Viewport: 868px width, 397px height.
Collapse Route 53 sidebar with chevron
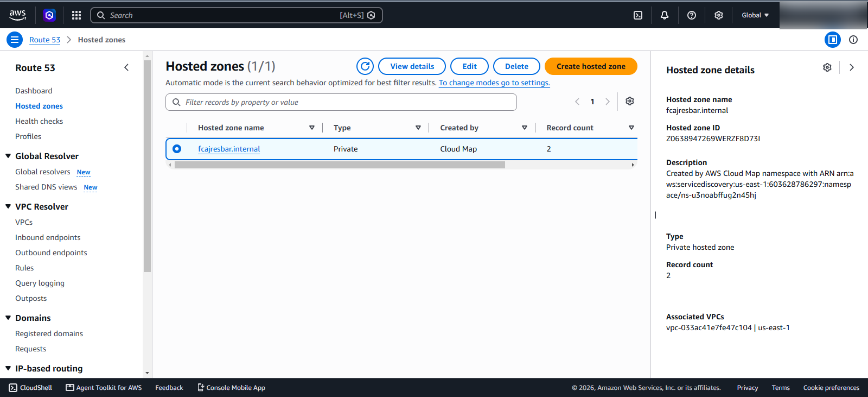126,67
